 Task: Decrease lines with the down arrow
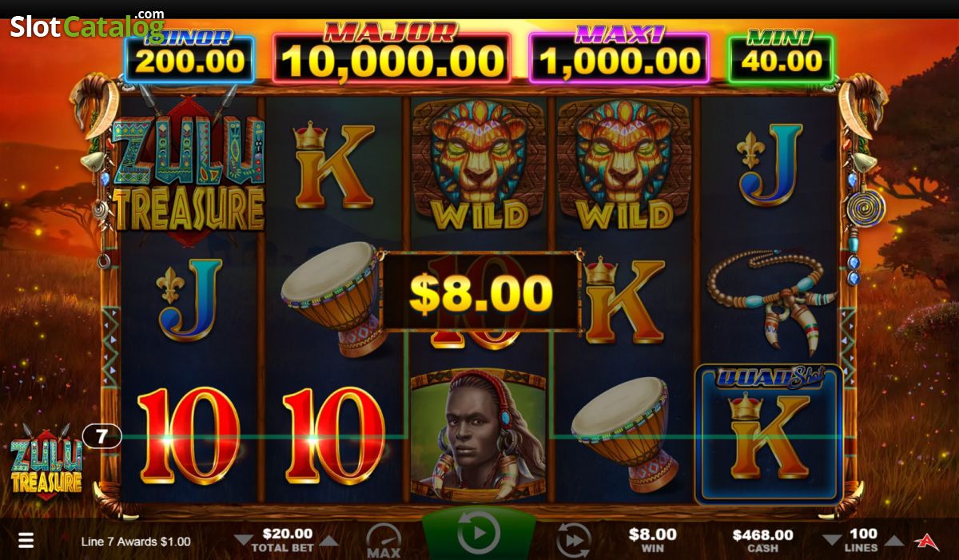click(831, 541)
